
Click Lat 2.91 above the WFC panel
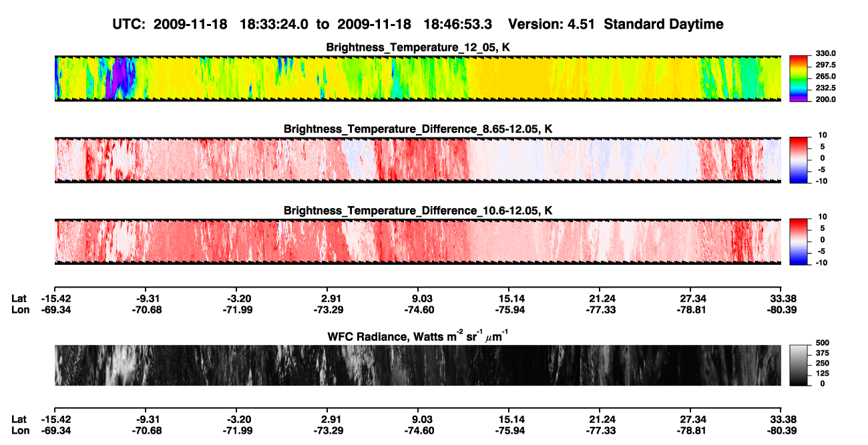click(x=332, y=299)
